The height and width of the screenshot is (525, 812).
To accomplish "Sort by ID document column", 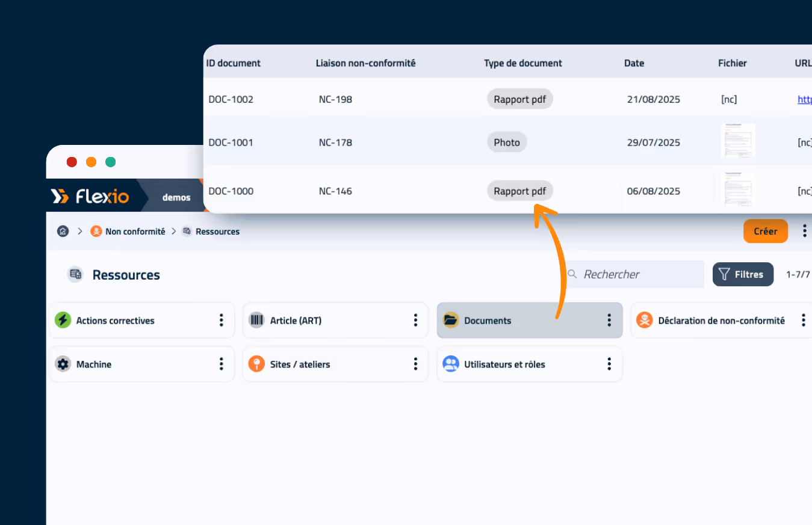I will [234, 63].
